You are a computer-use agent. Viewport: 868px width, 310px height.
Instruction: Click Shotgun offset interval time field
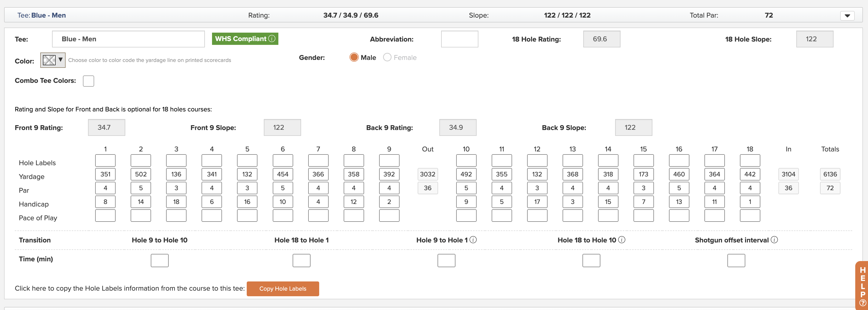click(736, 261)
